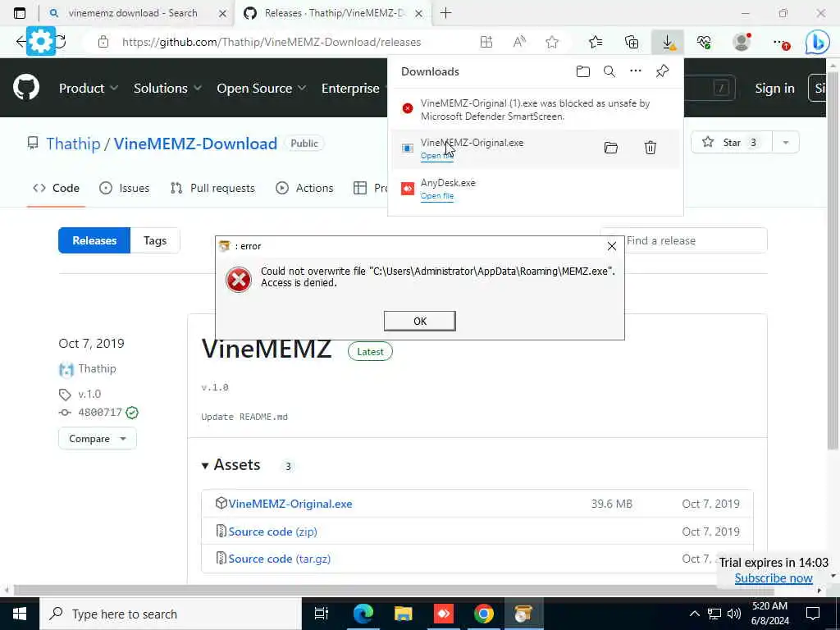Open AnyDesk from the taskbar
The width and height of the screenshot is (840, 630).
click(x=444, y=614)
